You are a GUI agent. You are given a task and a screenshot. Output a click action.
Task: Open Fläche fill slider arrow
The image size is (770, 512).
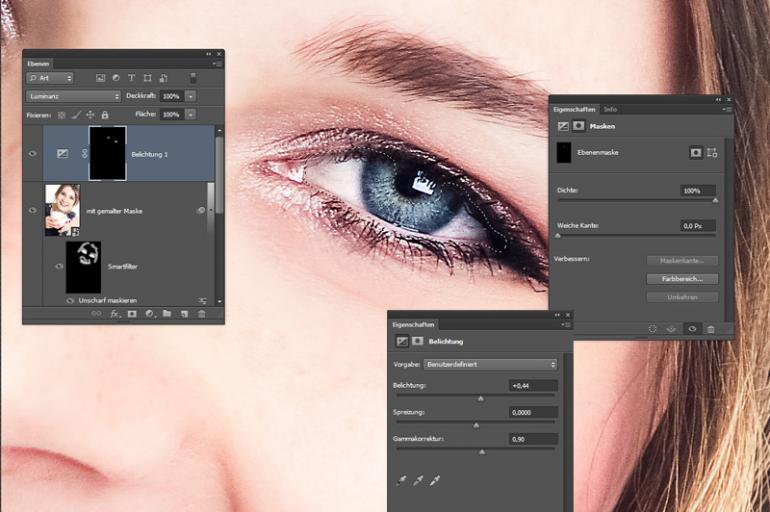click(x=191, y=114)
